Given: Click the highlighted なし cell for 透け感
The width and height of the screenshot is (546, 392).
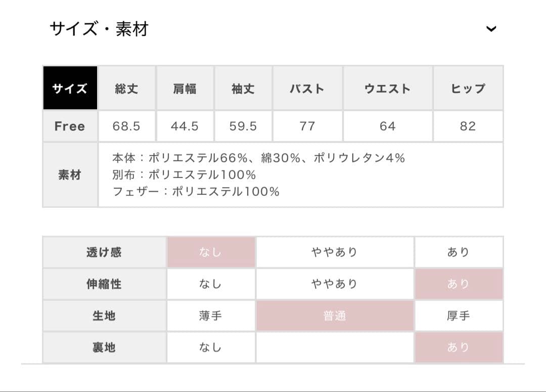Looking at the screenshot, I should pos(211,252).
